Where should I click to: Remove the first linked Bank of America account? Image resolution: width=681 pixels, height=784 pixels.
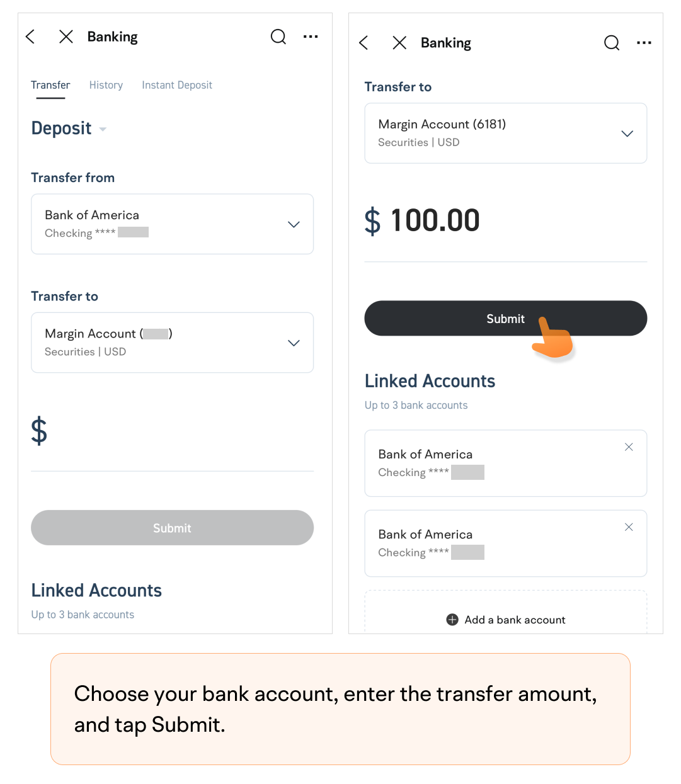point(629,447)
